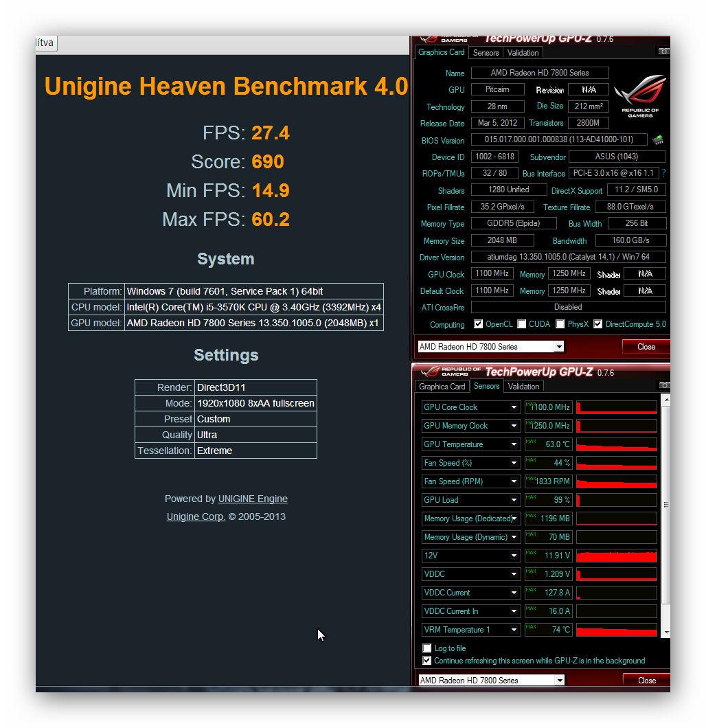Switch to Validation tab in upper GPU-Z window
This screenshot has width=706, height=728.
tap(523, 53)
